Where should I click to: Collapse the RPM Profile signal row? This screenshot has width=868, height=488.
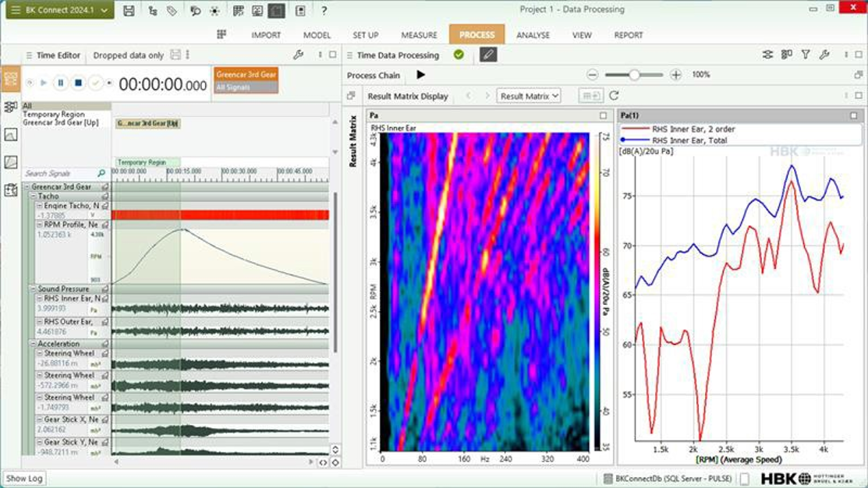tap(39, 225)
